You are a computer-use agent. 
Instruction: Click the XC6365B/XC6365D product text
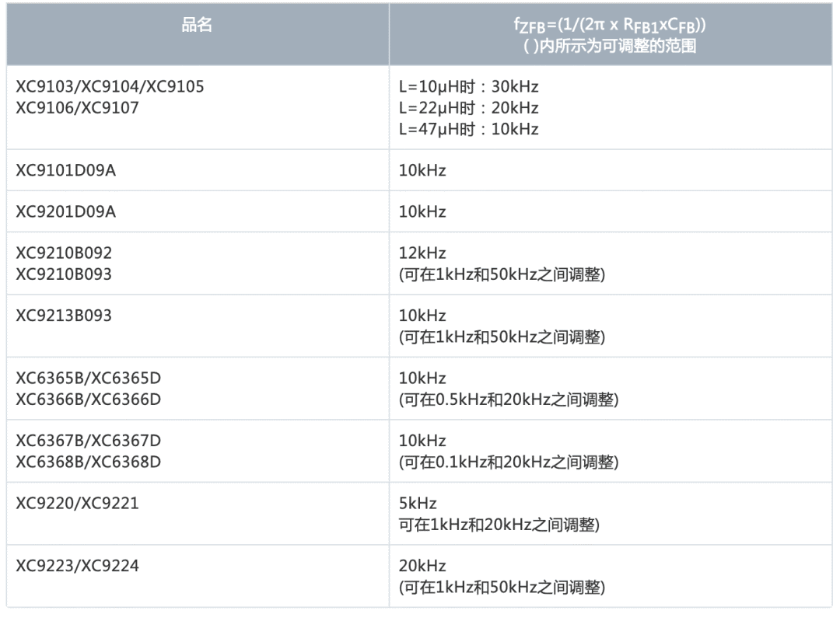[x=89, y=378]
